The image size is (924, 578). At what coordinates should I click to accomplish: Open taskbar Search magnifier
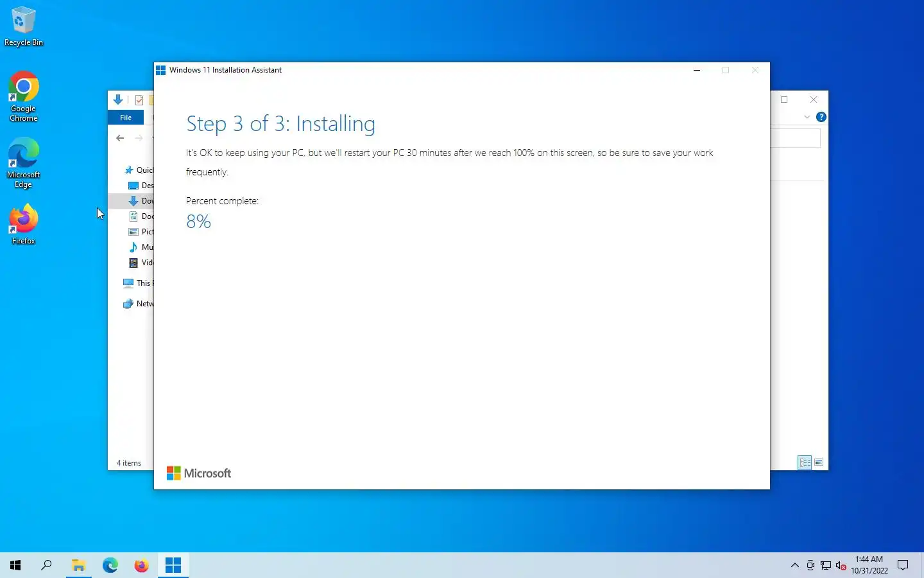(46, 565)
